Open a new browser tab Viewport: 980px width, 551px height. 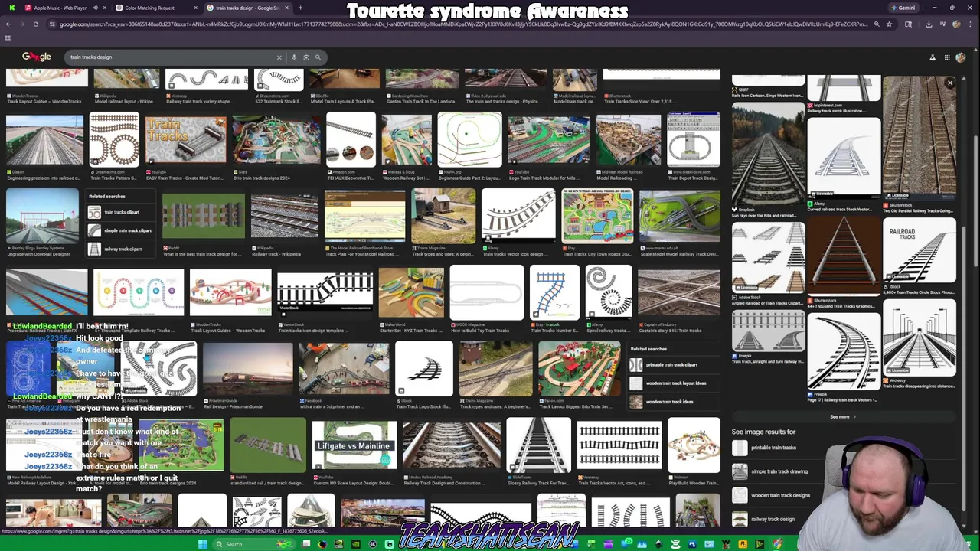[x=300, y=8]
